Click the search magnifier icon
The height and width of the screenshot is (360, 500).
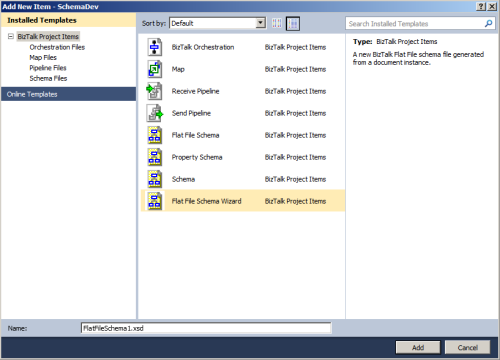[488, 23]
